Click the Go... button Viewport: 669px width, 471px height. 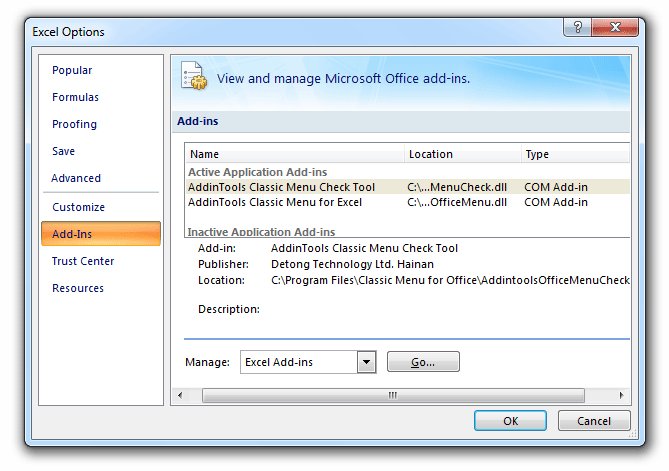[423, 362]
